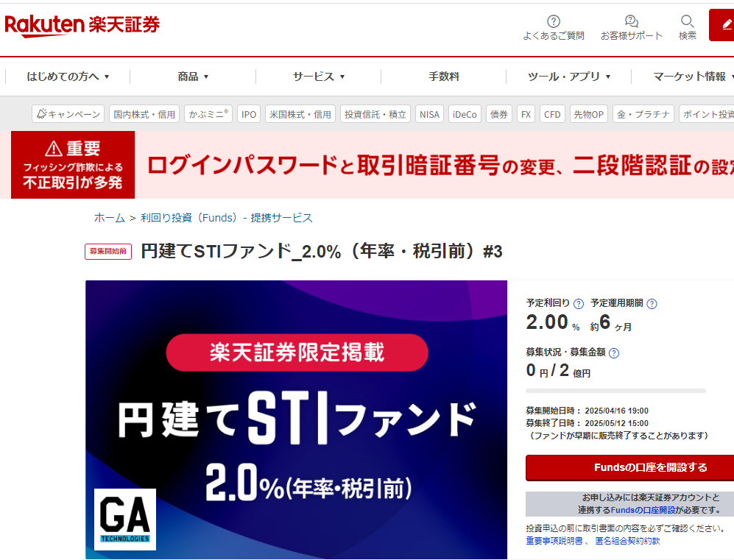Open 手数料 menu item
The height and width of the screenshot is (560, 734).
(444, 77)
